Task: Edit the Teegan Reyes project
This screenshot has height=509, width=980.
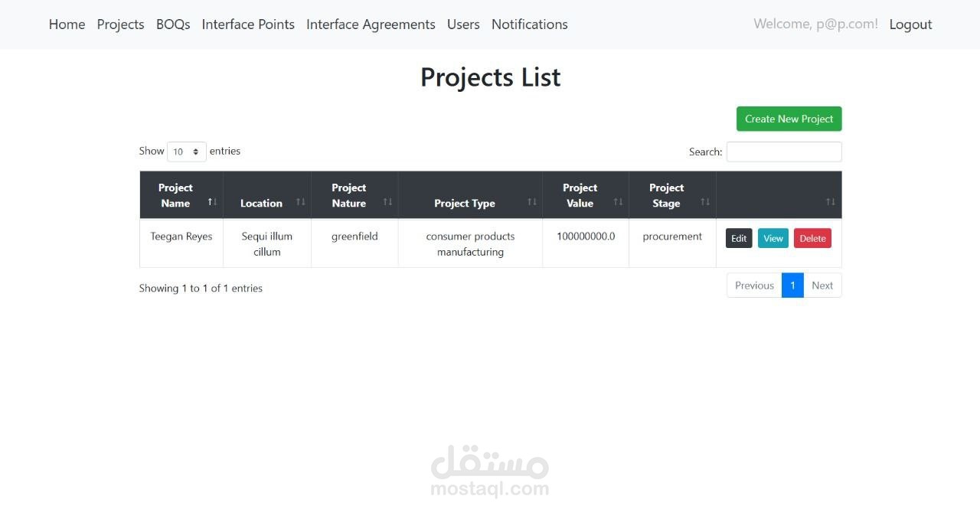Action: pyautogui.click(x=739, y=238)
